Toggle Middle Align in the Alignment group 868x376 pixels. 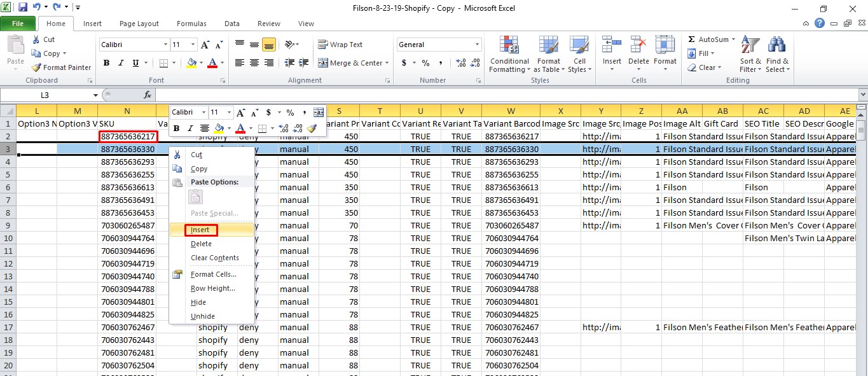tap(254, 45)
